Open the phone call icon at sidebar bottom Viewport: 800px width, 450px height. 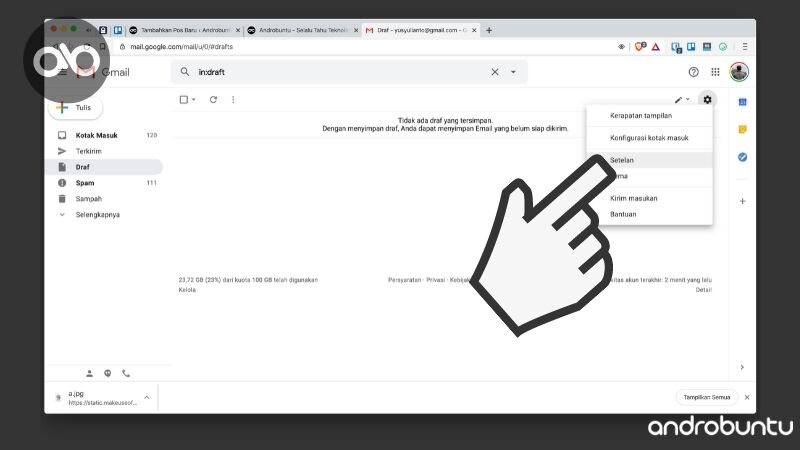point(126,373)
